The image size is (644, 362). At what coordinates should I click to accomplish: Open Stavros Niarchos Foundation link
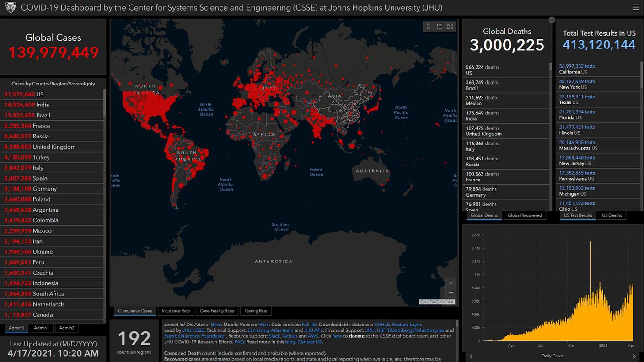pyautogui.click(x=194, y=336)
